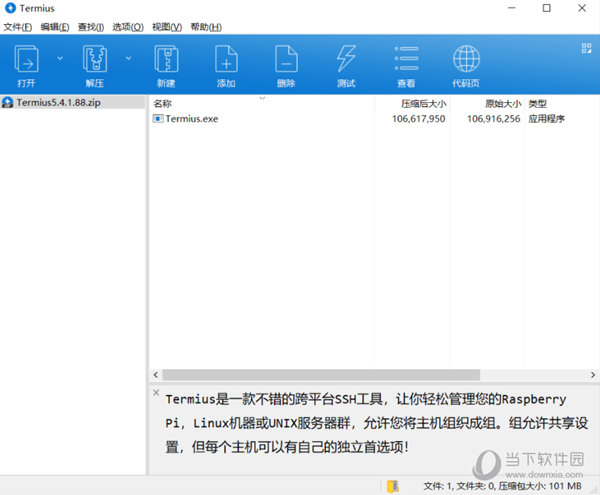Click the 新建 (New archive) toolbar icon
Screen dimensions: 600x495
(166, 59)
